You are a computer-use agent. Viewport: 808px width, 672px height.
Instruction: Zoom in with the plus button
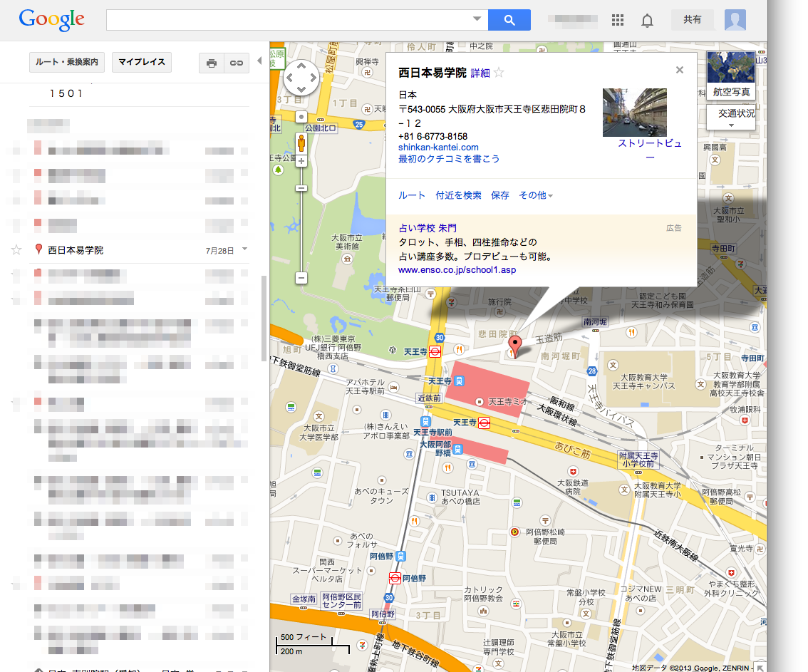[301, 161]
